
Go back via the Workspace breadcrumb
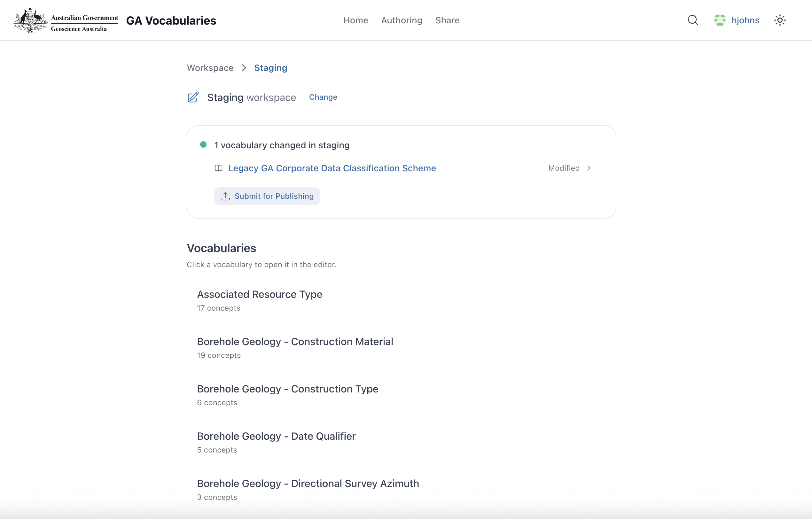pyautogui.click(x=210, y=68)
